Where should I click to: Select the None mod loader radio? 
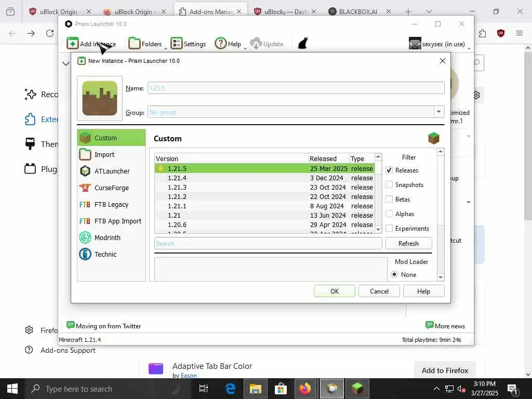(394, 274)
